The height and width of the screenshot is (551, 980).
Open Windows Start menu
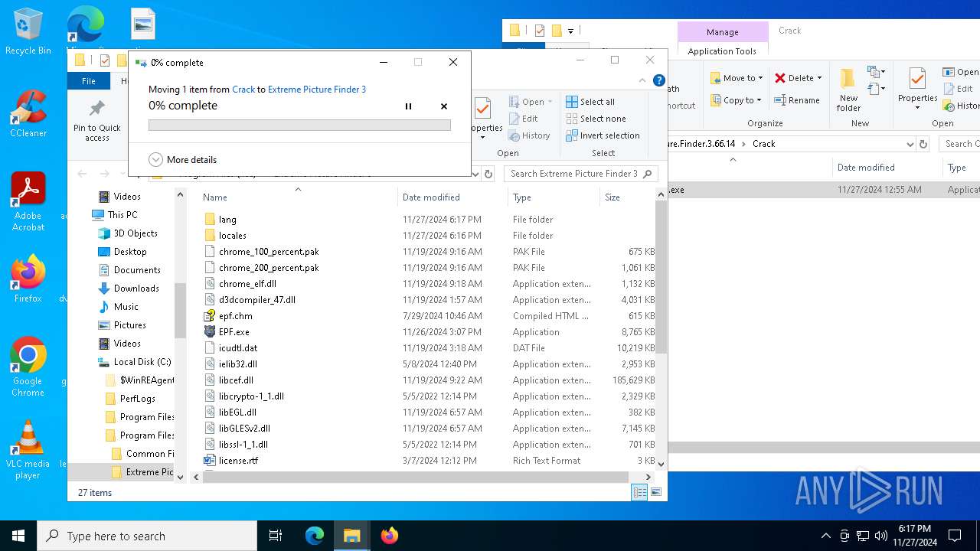click(x=18, y=536)
